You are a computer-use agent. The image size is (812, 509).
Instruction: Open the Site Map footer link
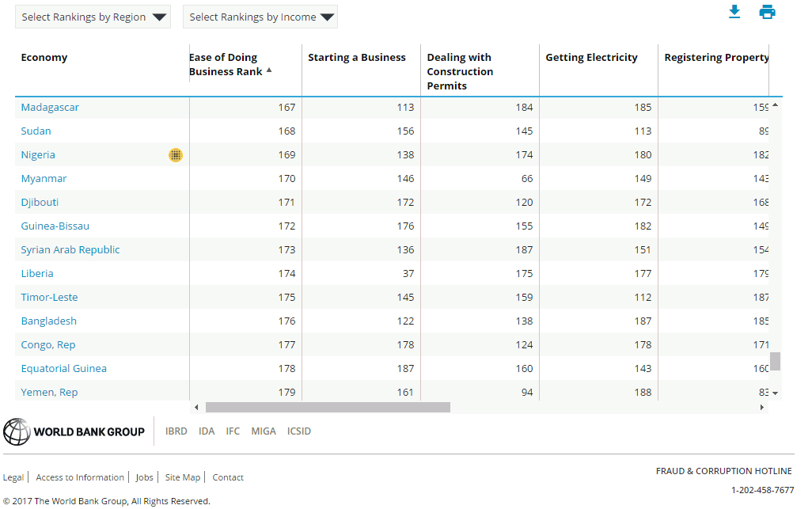pyautogui.click(x=183, y=477)
